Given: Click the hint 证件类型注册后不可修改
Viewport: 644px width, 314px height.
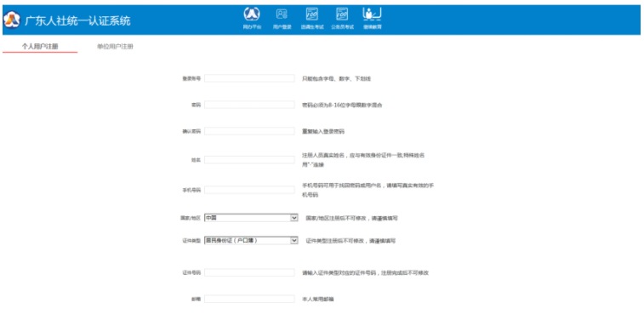Looking at the screenshot, I should coord(350,241).
